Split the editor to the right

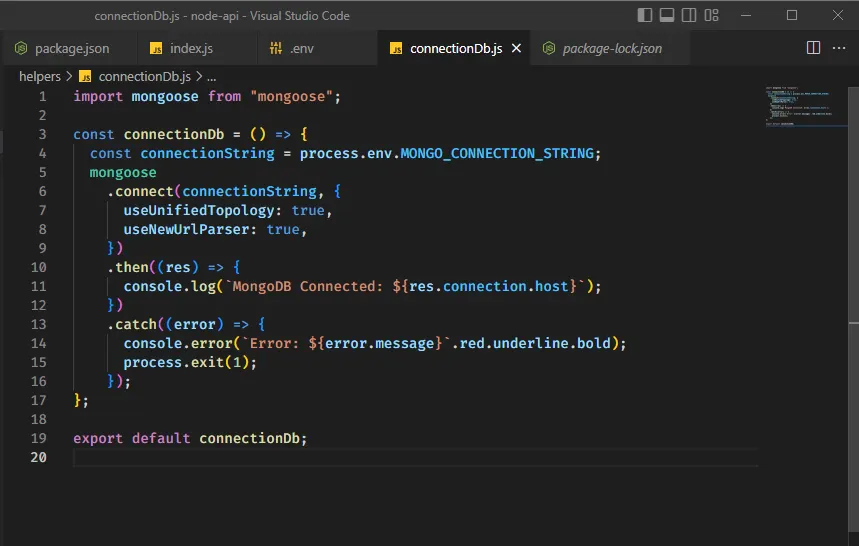814,48
